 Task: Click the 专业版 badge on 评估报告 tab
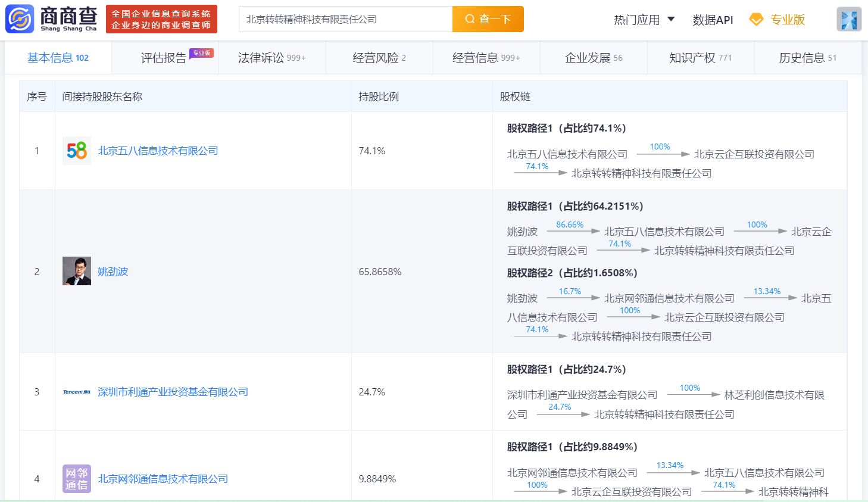[x=202, y=53]
